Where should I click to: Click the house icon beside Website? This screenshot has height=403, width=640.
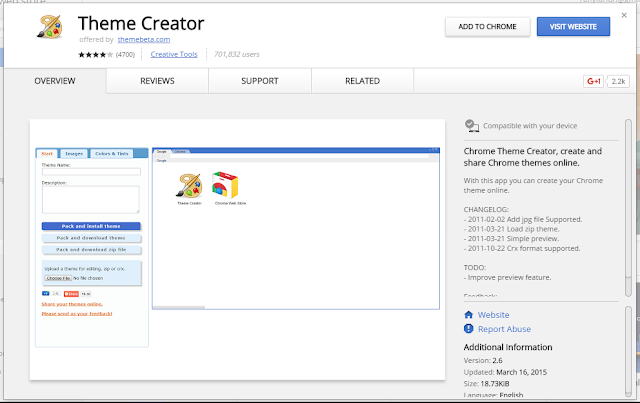469,315
